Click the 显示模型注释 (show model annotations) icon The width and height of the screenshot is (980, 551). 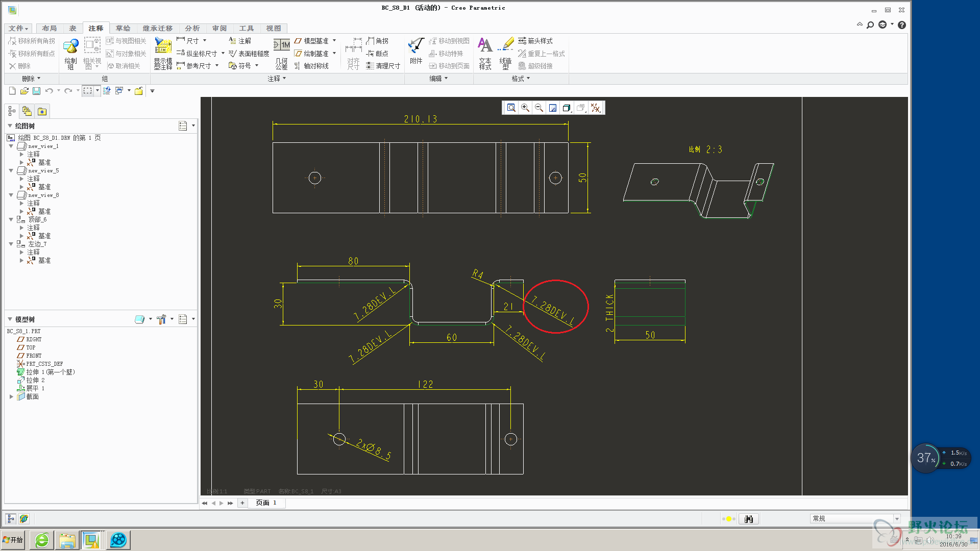[163, 54]
